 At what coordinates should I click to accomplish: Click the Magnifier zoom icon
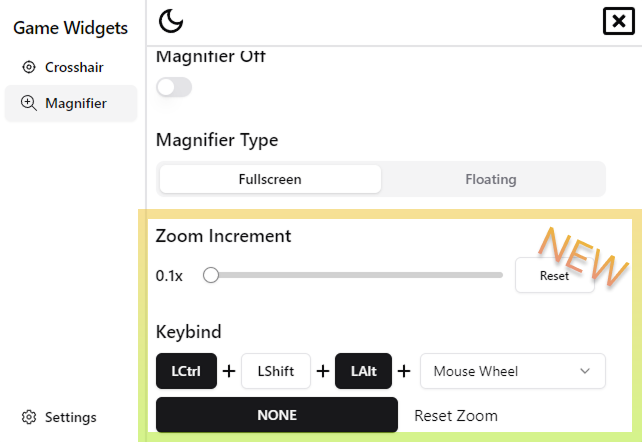(x=28, y=103)
